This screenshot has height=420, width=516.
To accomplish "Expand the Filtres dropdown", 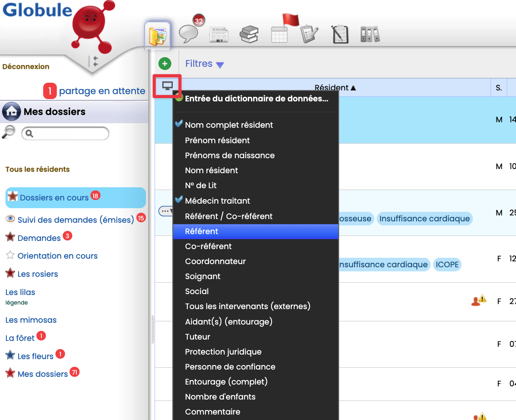I will coord(205,64).
